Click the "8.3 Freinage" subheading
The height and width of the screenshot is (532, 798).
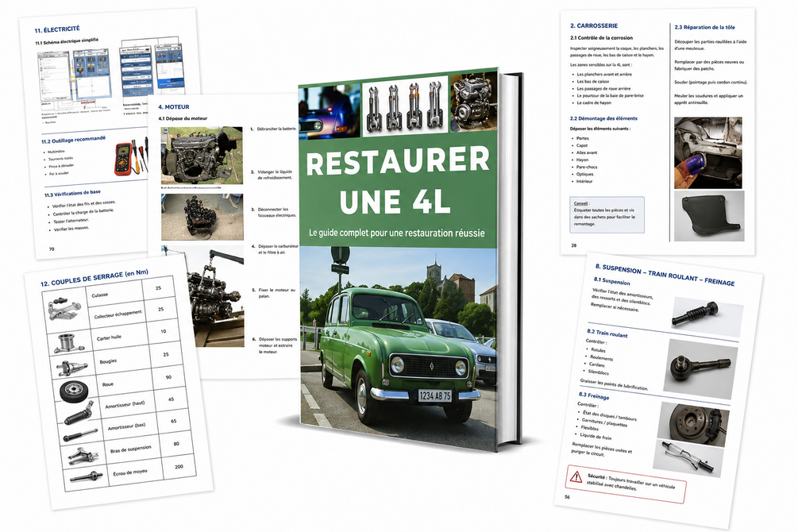click(594, 395)
